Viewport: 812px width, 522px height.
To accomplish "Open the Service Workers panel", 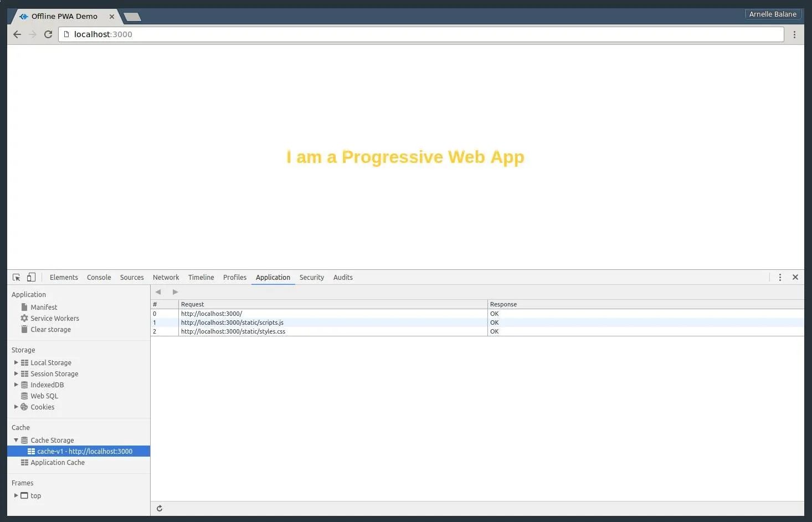I will click(54, 318).
